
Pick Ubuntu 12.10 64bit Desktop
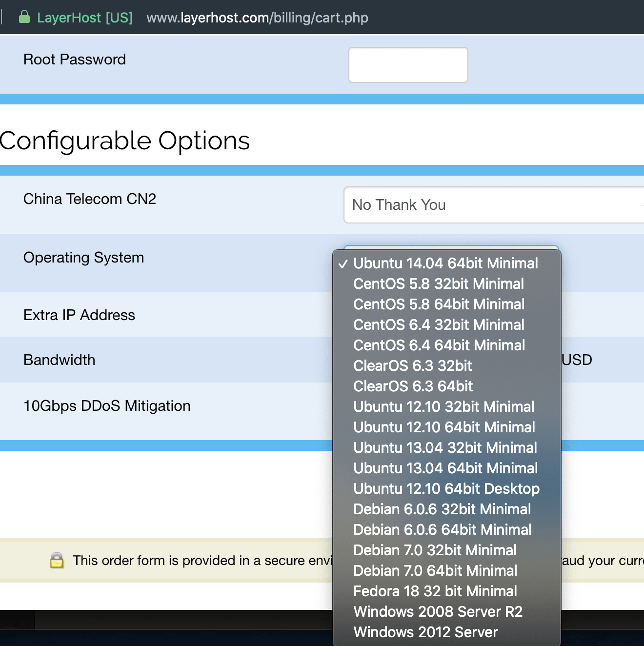[446, 489]
